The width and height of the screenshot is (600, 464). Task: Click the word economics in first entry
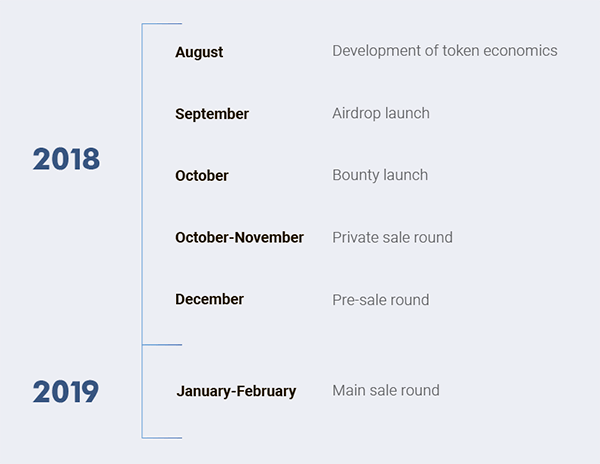point(520,51)
